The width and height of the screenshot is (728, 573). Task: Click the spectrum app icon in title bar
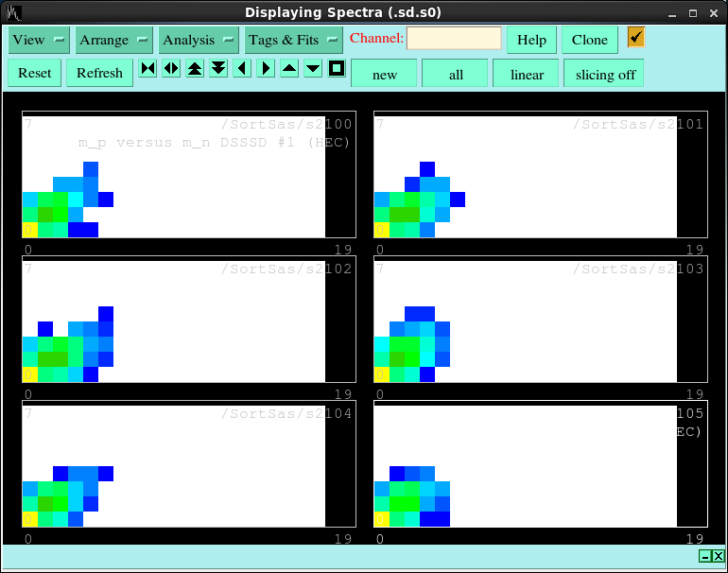coord(14,12)
